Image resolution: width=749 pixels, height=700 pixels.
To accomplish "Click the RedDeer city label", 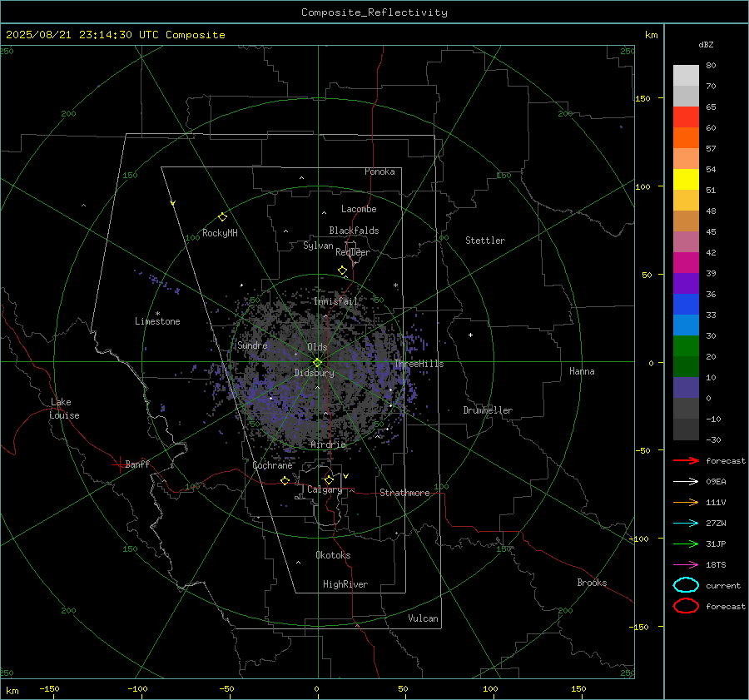I will [353, 252].
